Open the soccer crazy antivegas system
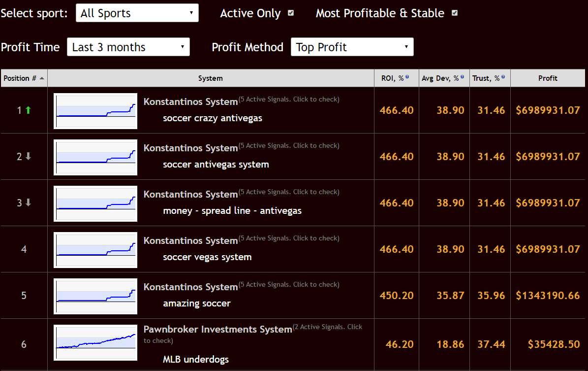This screenshot has height=371, width=588. [x=213, y=118]
